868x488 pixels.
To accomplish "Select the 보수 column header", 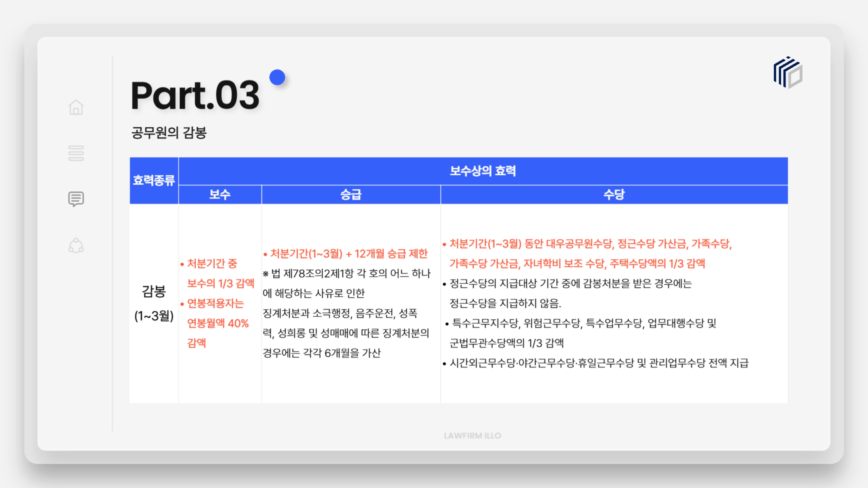I will [x=220, y=194].
